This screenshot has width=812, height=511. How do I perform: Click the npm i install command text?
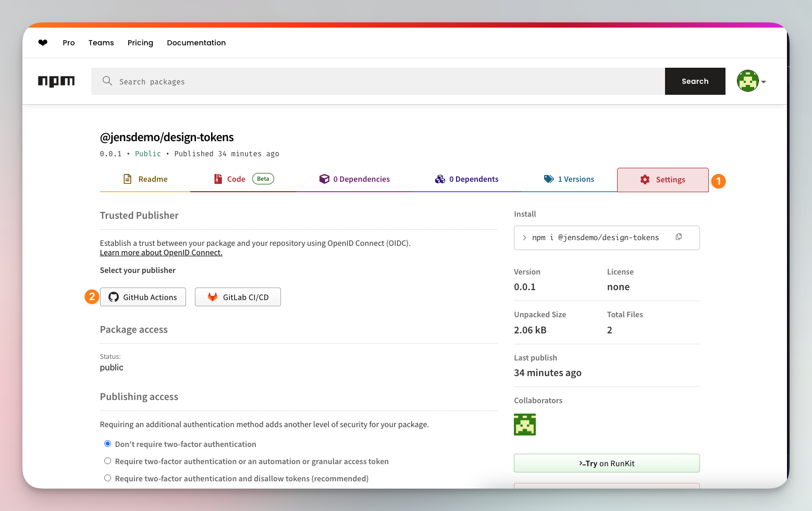tap(595, 238)
